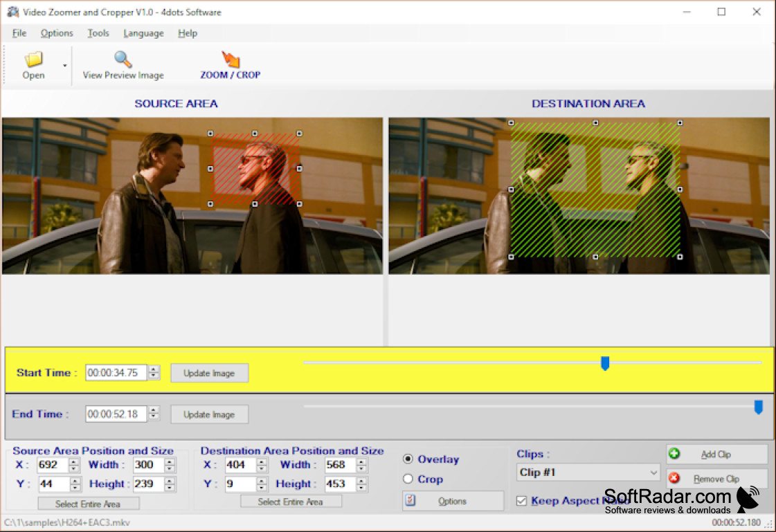Click the Source Area Width spinner
The height and width of the screenshot is (532, 776).
pos(170,465)
